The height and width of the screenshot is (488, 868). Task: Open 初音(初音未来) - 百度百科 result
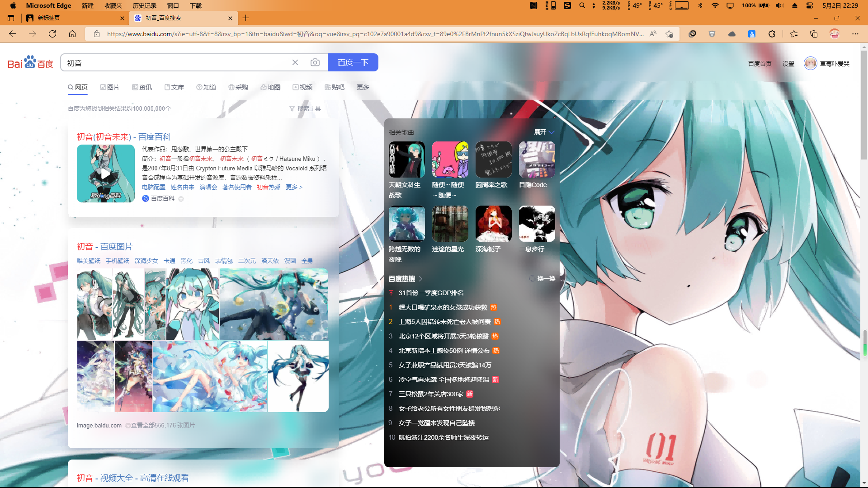124,137
